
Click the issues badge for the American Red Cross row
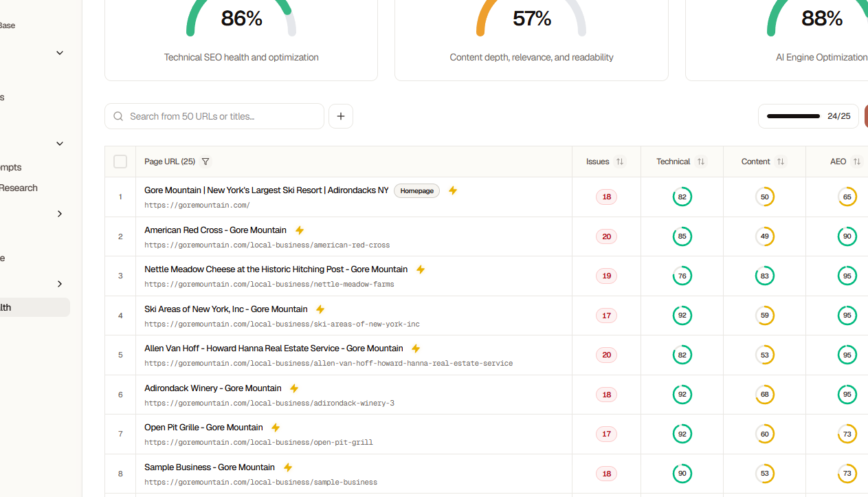coord(606,236)
